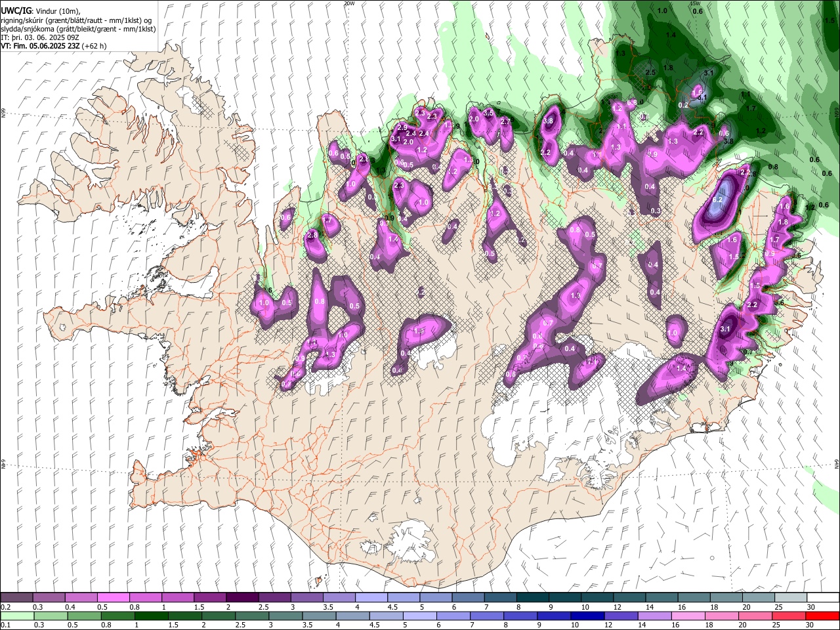The width and height of the screenshot is (840, 630).
Task: Click the '2.5' precipitation value in the northeast
Action: (x=651, y=72)
